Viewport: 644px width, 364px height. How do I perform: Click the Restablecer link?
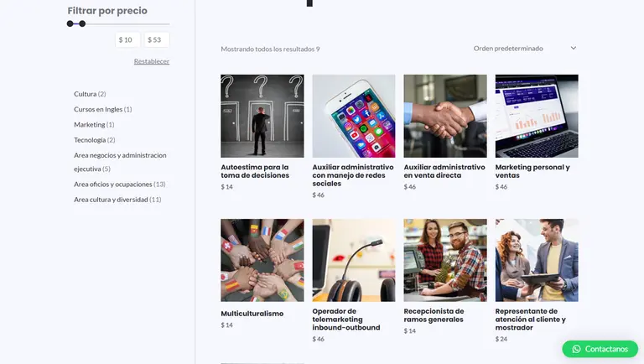point(152,61)
